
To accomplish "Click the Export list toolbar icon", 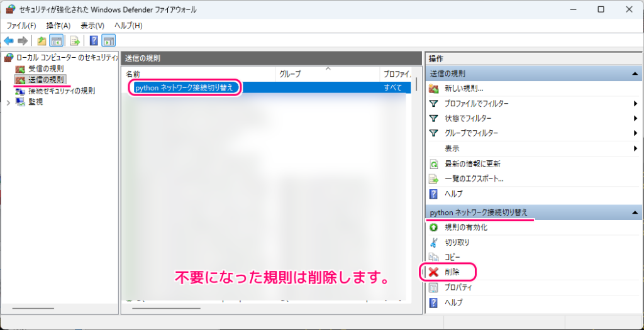I will point(74,41).
